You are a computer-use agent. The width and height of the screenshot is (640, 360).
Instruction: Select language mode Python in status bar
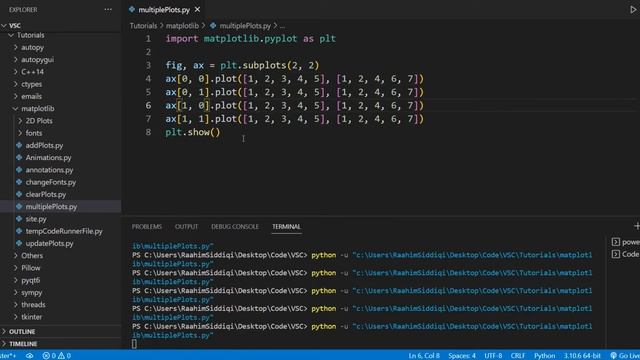[x=544, y=356]
